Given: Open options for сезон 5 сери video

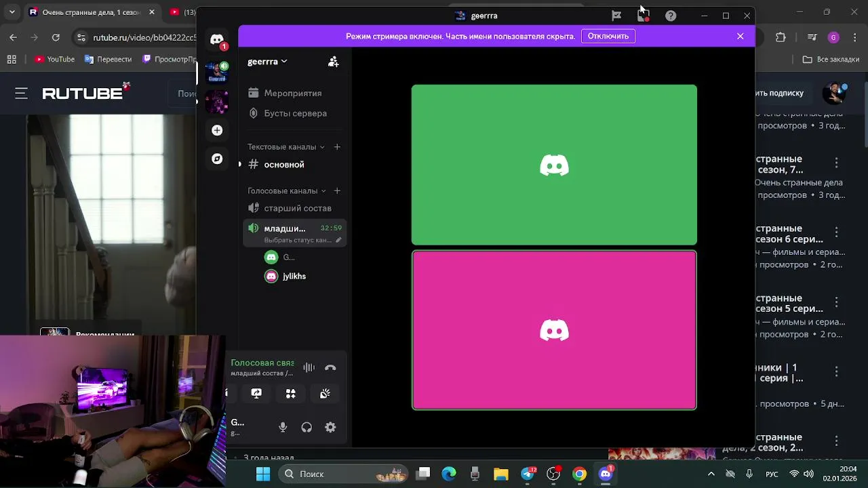Looking at the screenshot, I should [x=836, y=303].
